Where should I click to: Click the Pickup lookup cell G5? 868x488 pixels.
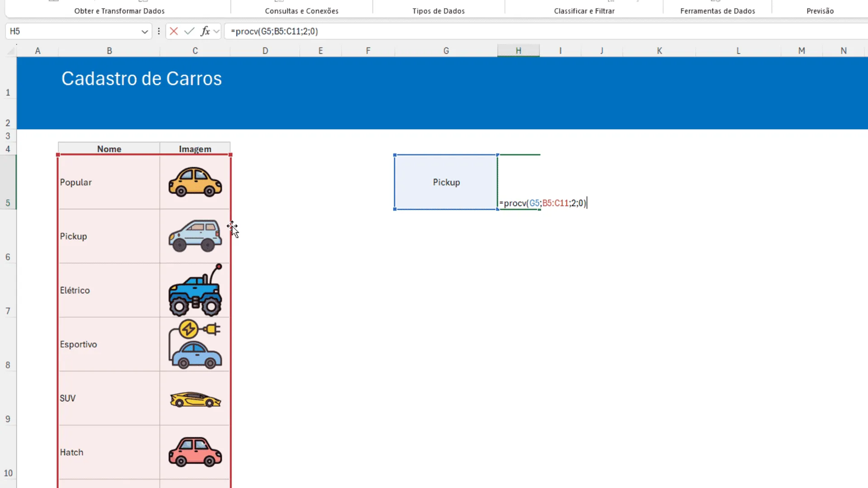point(446,182)
